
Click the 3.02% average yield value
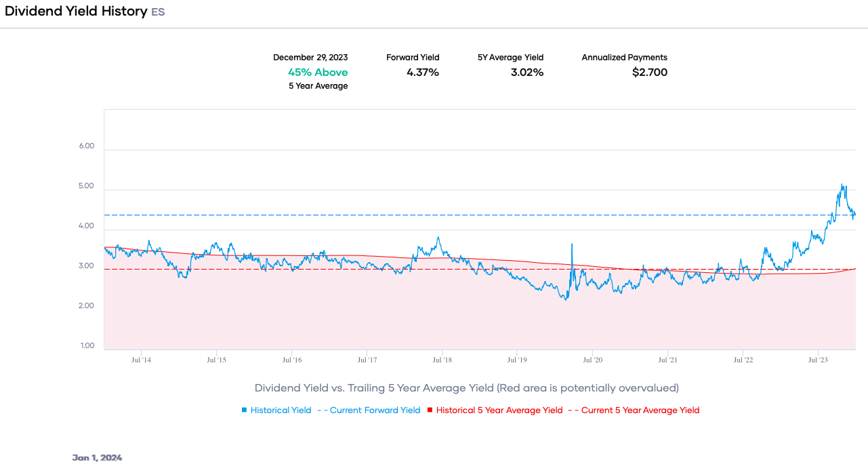(527, 72)
